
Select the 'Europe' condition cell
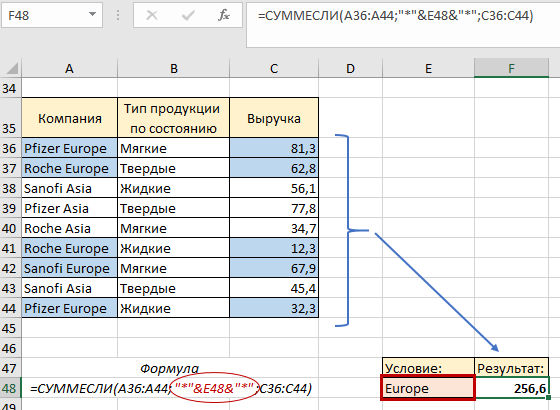coord(428,388)
